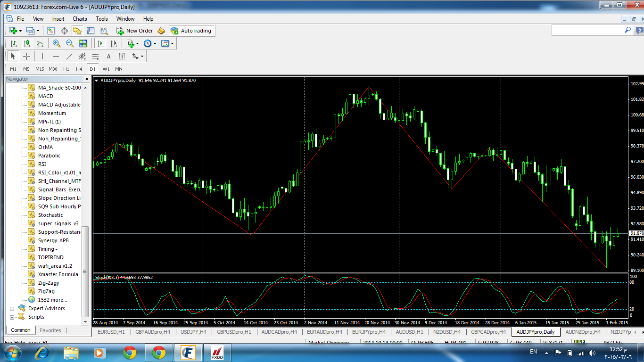This screenshot has height=362, width=644.
Task: Toggle the AutoTrading button
Action: pyautogui.click(x=191, y=31)
